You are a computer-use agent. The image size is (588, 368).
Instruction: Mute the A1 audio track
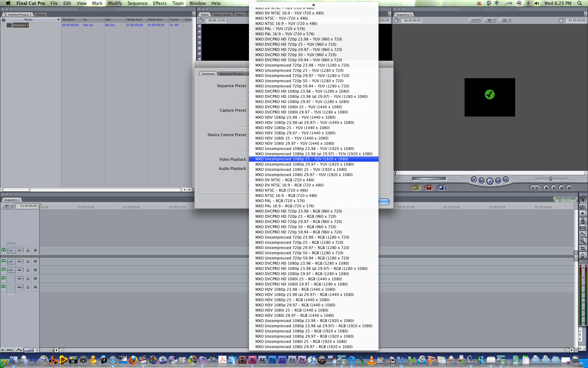click(4, 262)
